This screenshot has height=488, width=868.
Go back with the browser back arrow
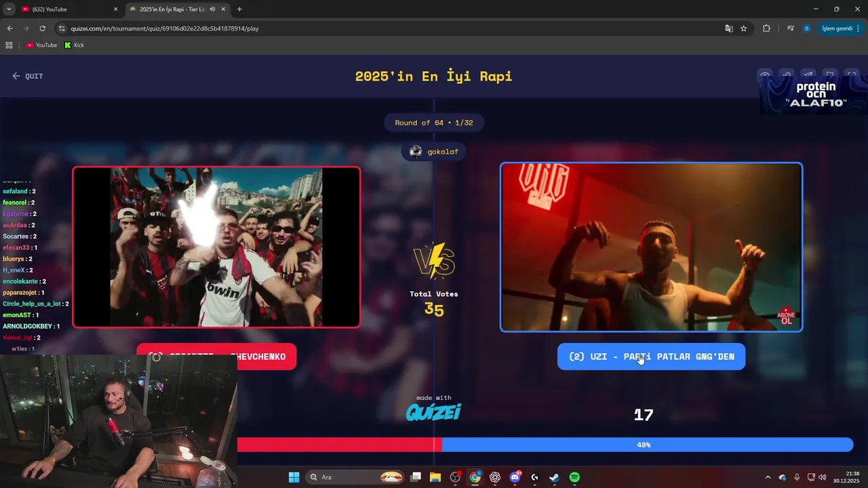point(9,28)
